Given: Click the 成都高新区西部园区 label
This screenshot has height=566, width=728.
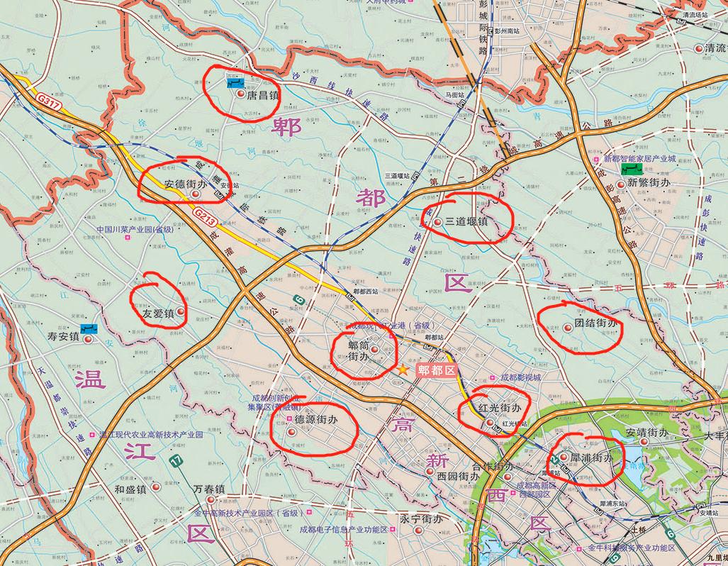Looking at the screenshot, I should [x=536, y=489].
